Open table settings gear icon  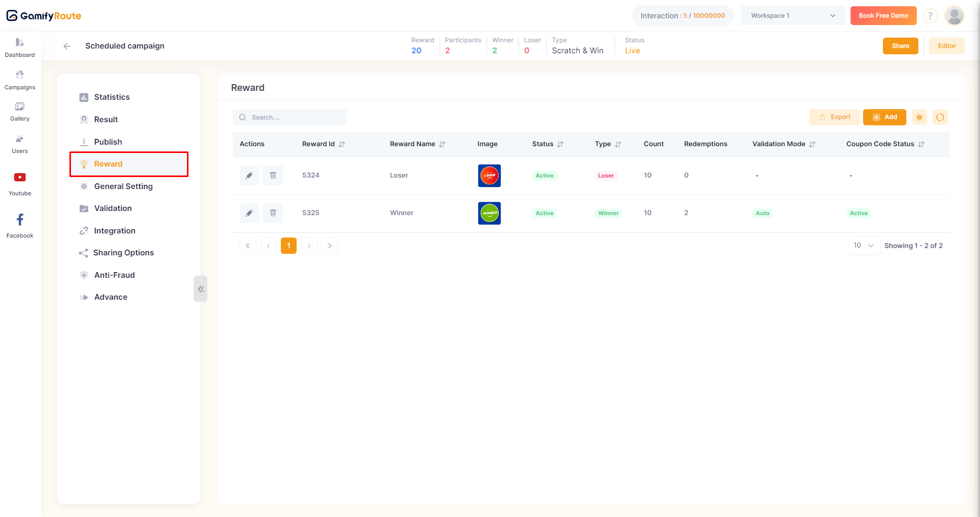919,118
